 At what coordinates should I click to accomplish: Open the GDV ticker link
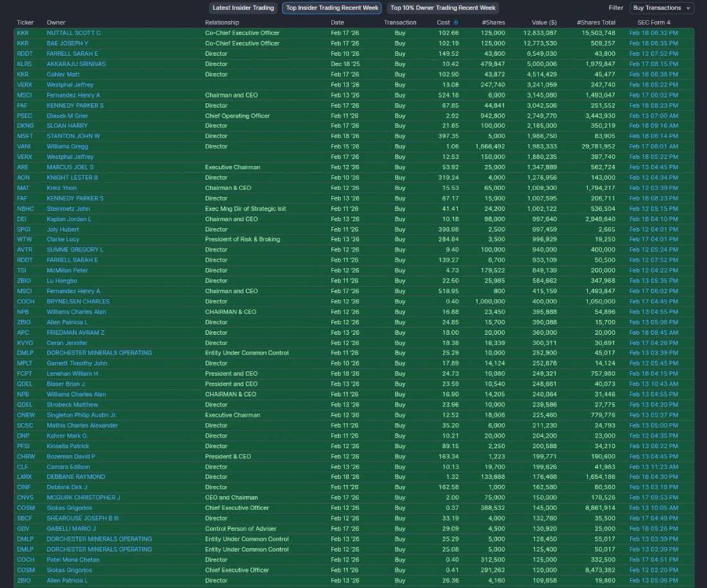click(x=22, y=529)
